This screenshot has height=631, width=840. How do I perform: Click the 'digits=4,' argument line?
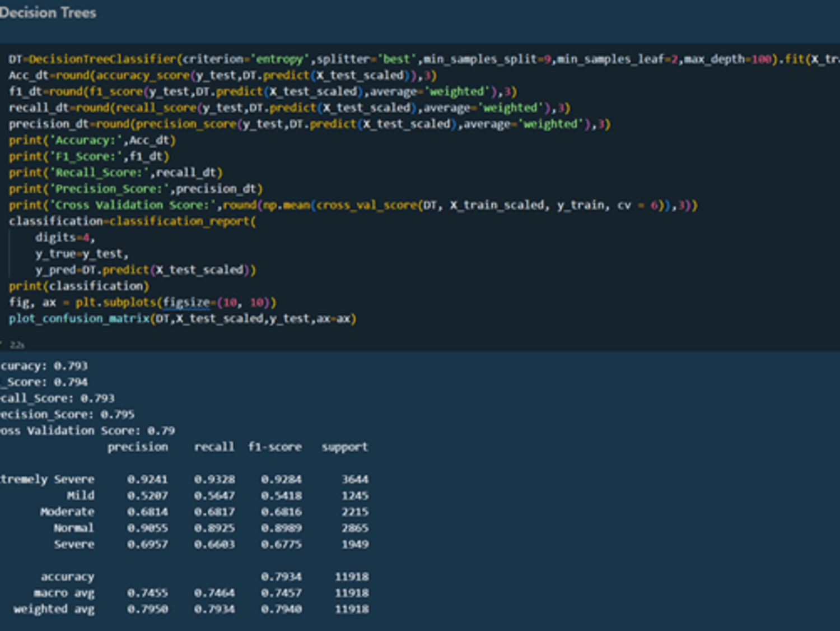coord(65,238)
